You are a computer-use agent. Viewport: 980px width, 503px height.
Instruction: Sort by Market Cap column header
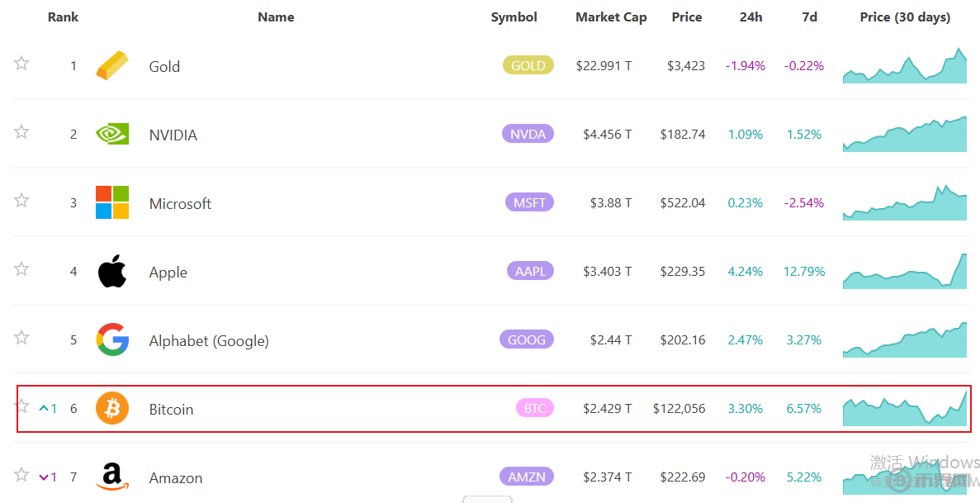(611, 17)
